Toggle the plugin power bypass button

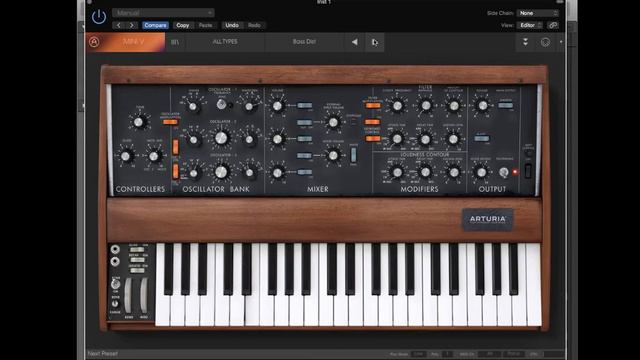point(99,17)
